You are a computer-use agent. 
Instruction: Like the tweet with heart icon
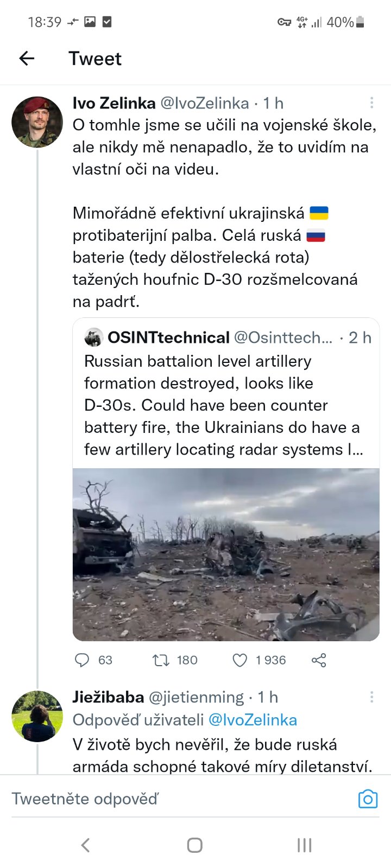click(x=239, y=660)
